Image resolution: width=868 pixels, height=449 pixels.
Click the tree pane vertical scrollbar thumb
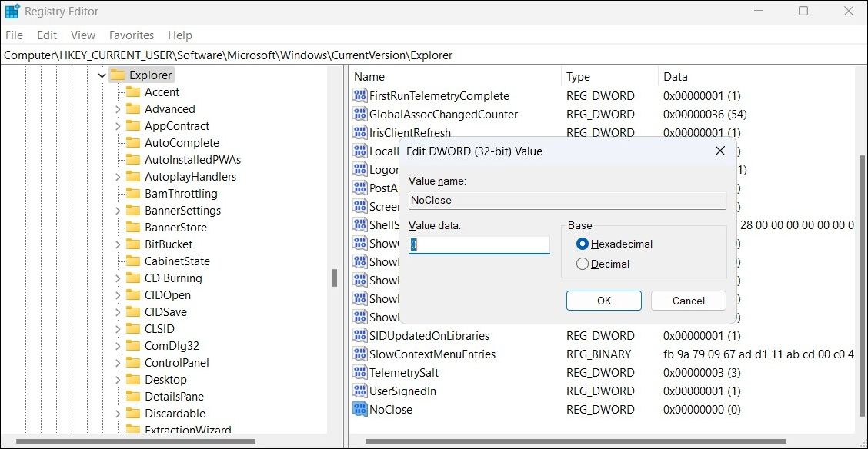click(335, 278)
